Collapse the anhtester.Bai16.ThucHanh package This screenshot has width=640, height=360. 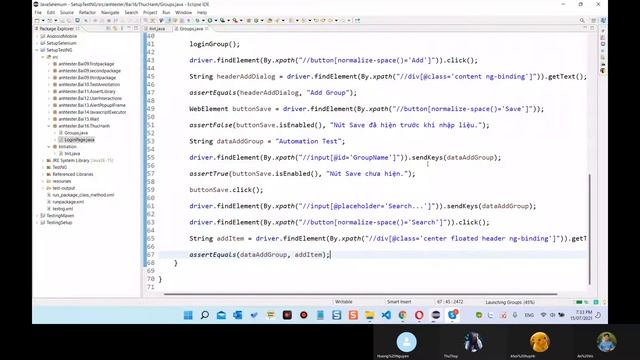pos(49,126)
